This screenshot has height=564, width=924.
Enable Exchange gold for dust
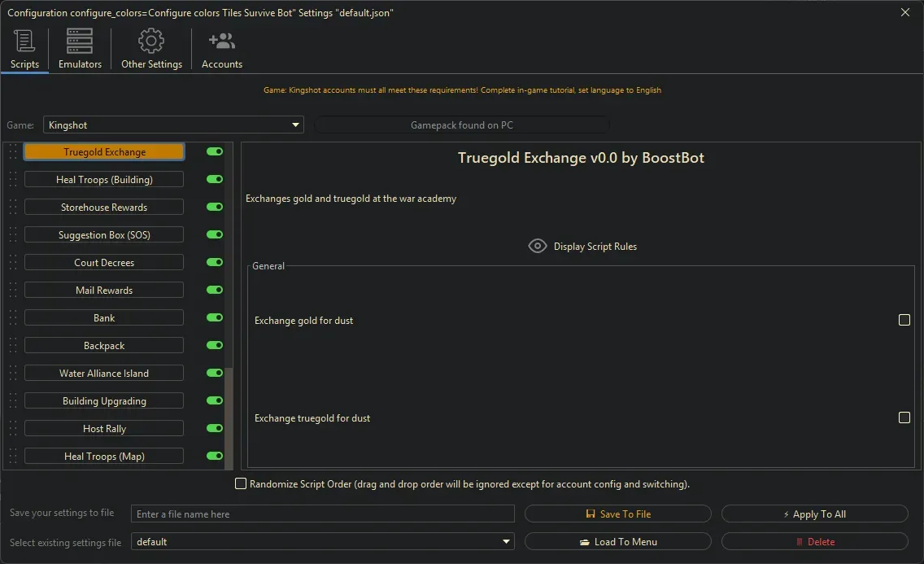tap(904, 320)
